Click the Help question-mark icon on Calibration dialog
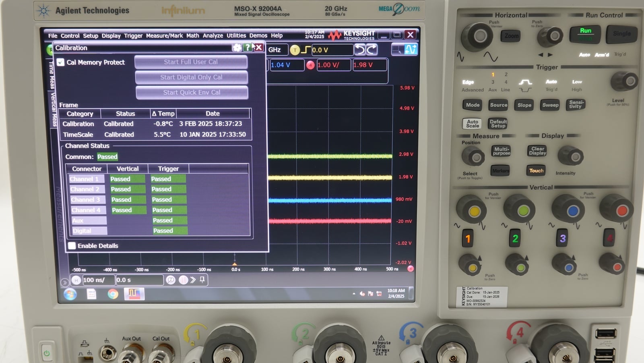 (248, 48)
